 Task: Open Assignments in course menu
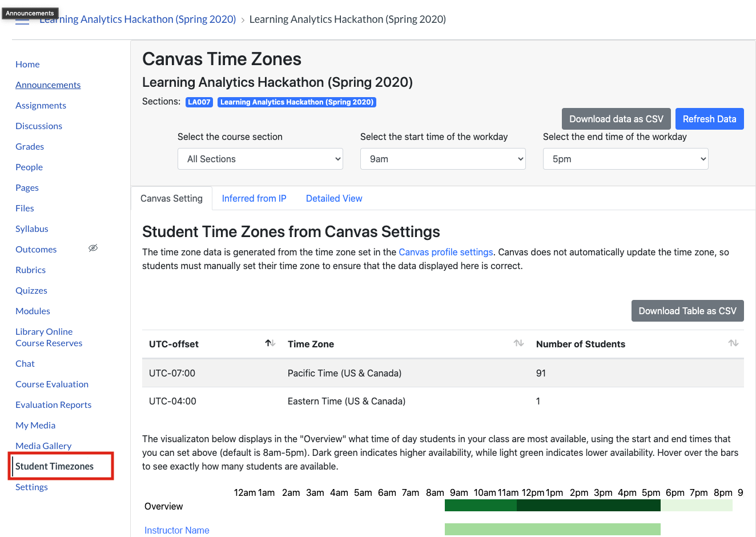click(41, 105)
